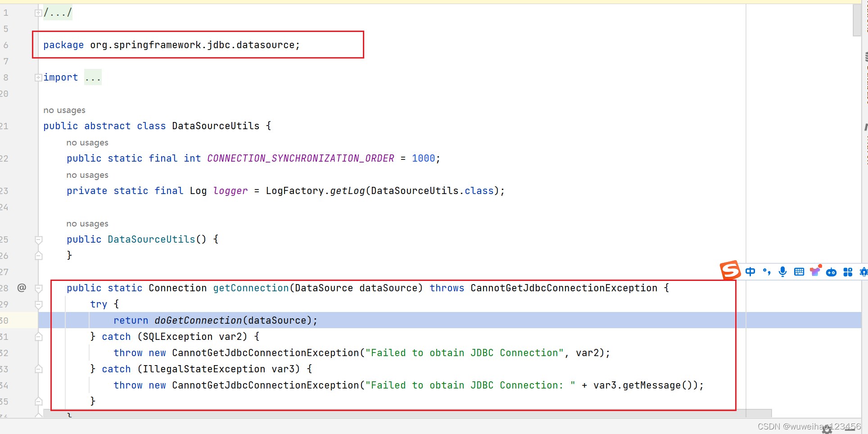Screen dimensions: 868x434
Task: Click the folded "..." after import
Action: [x=93, y=77]
